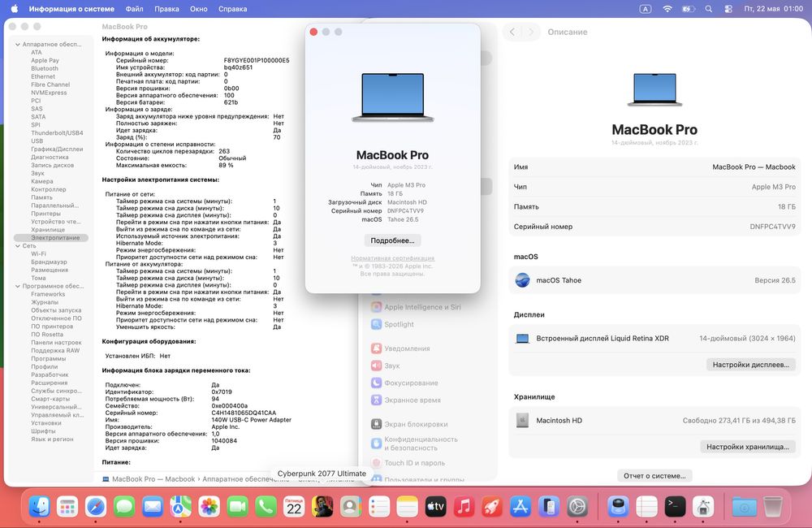Collapse the Аппаратное обеспечение tree section
The width and height of the screenshot is (812, 528).
18,45
